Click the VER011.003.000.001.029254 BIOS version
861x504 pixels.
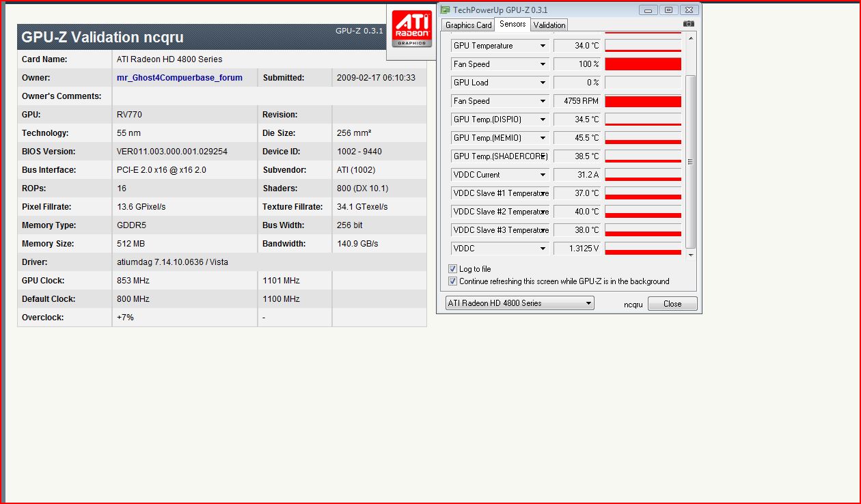[172, 152]
